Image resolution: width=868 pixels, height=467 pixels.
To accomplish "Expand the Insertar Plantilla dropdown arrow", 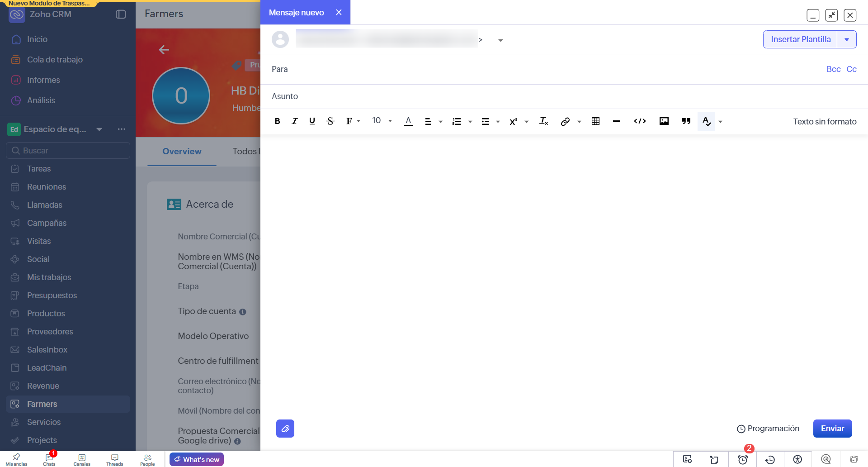I will pos(847,39).
